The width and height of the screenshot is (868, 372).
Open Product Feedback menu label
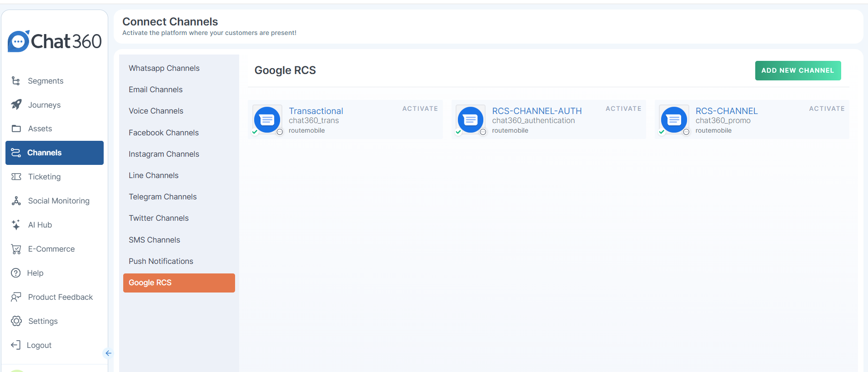click(60, 297)
